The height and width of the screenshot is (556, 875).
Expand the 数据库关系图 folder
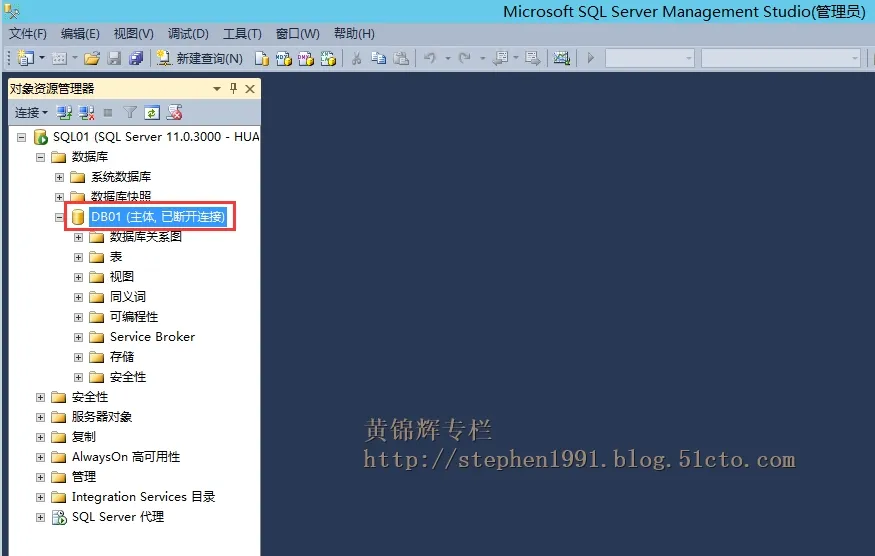pos(78,237)
